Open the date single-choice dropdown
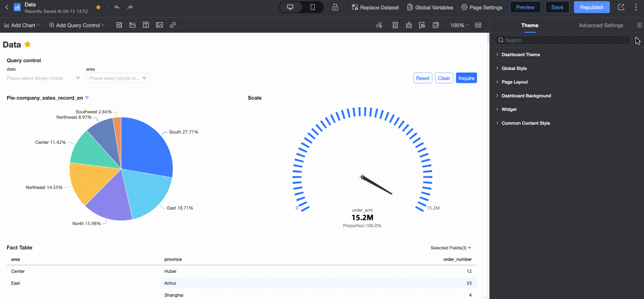The image size is (644, 299). click(44, 78)
